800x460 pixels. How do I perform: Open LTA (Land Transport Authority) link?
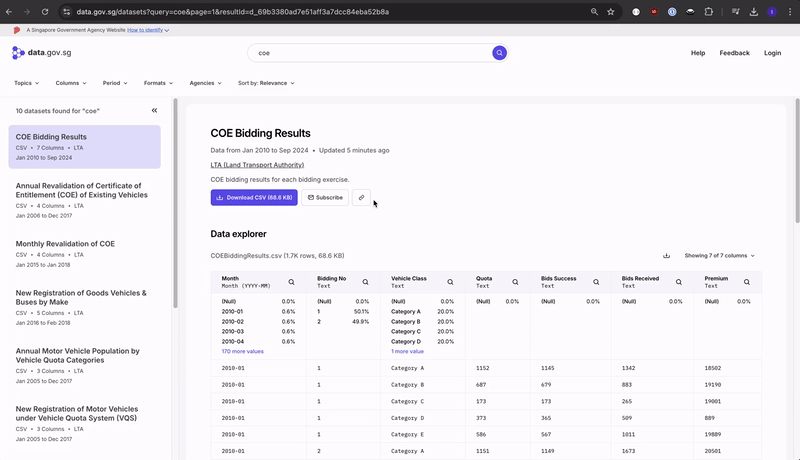click(x=257, y=165)
